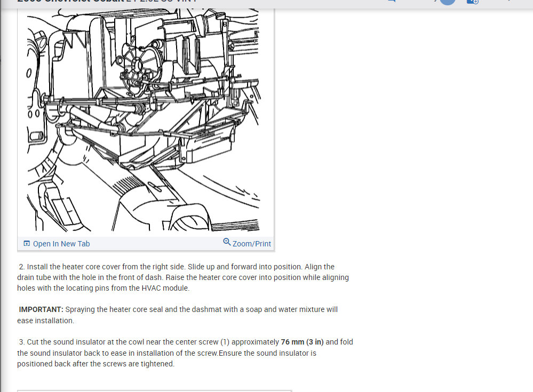Click the bold "76 mm (3 in)" measurement
This screenshot has height=392, width=533.
click(302, 342)
